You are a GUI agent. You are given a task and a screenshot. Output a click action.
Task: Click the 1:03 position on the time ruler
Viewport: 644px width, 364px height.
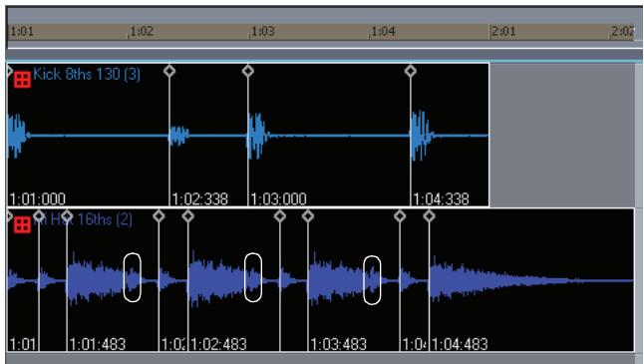263,31
